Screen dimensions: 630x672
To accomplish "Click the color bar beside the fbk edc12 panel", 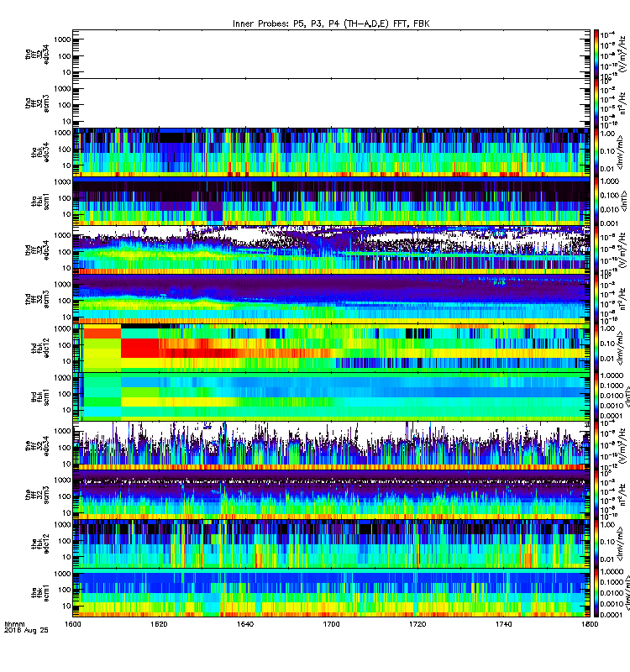I will point(596,543).
